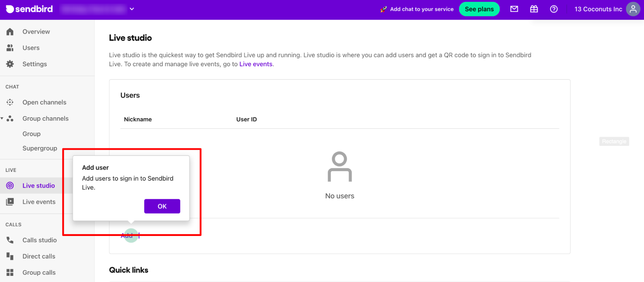Viewport: 644px width, 282px height.
Task: Open Settings in the sidebar
Action: (34, 64)
